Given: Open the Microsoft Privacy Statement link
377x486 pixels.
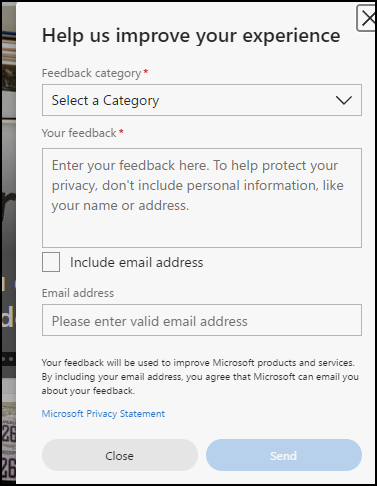Looking at the screenshot, I should pyautogui.click(x=103, y=414).
